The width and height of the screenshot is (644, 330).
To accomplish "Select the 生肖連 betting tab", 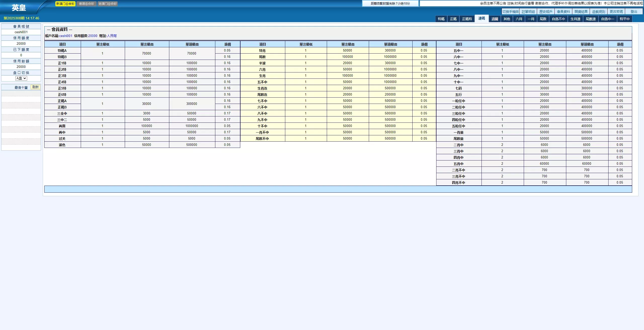I will 575,19.
